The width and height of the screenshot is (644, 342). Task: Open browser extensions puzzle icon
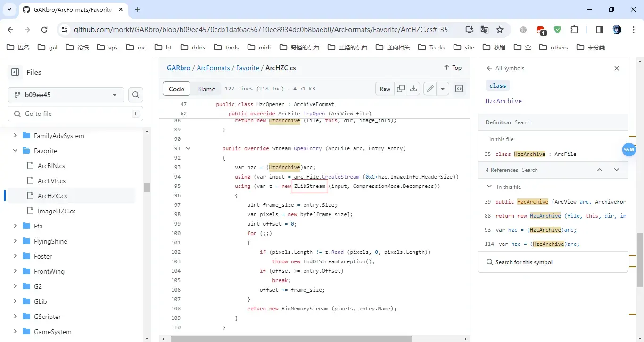tap(574, 30)
